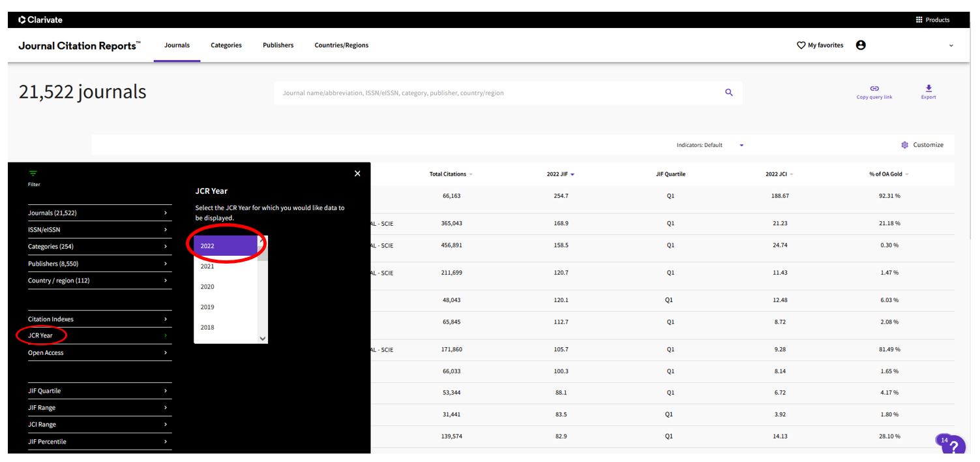980x462 pixels.
Task: Click the Total Citations value 456,891
Action: click(x=451, y=245)
